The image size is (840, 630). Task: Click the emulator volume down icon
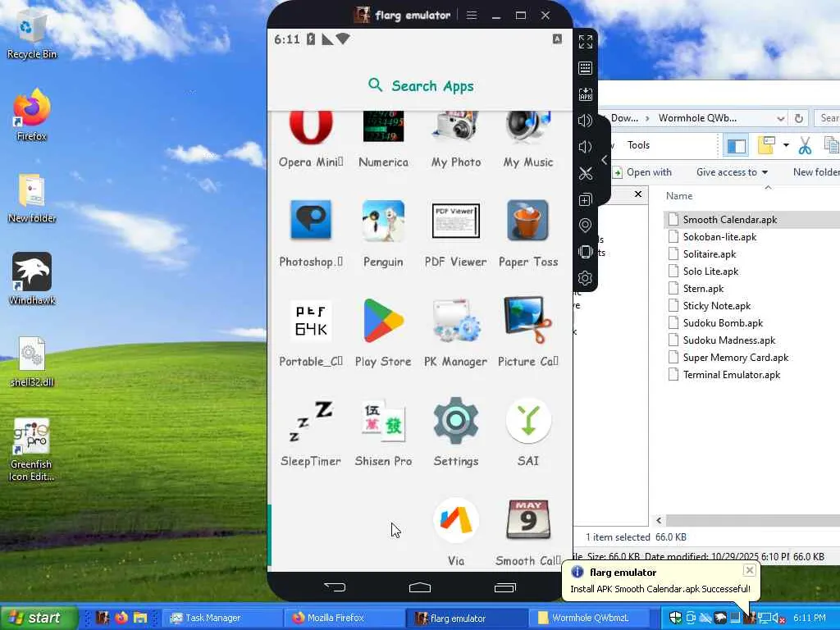tap(586, 147)
